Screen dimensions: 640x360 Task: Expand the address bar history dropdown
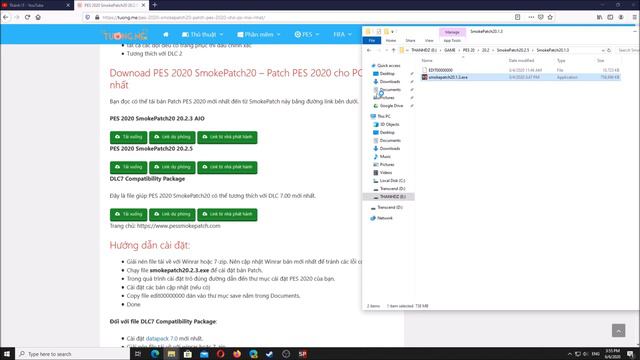[x=603, y=50]
